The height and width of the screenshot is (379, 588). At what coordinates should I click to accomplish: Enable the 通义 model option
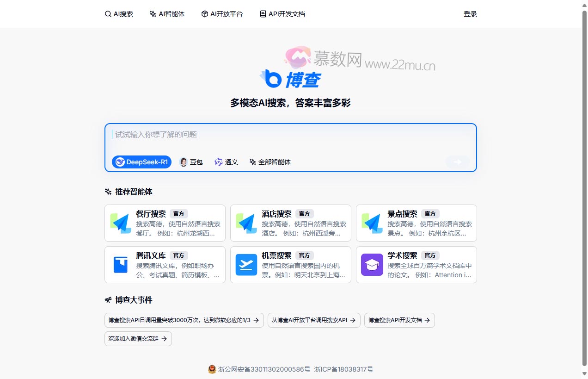[x=226, y=162]
